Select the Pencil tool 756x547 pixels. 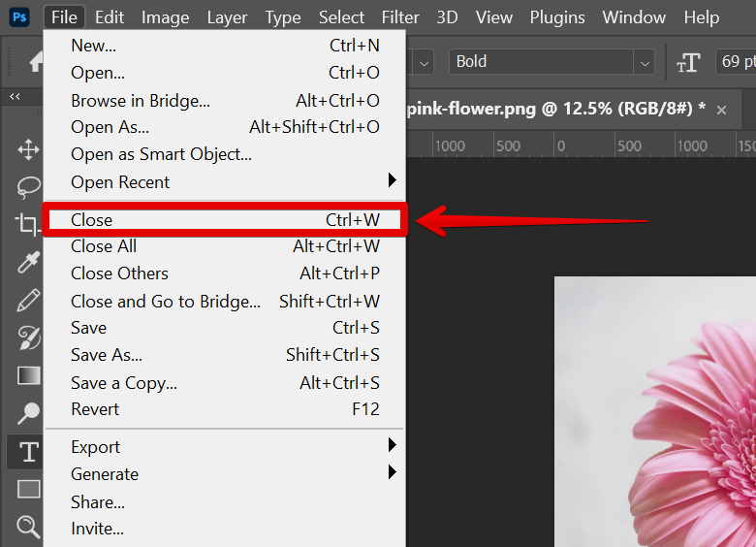(x=28, y=300)
